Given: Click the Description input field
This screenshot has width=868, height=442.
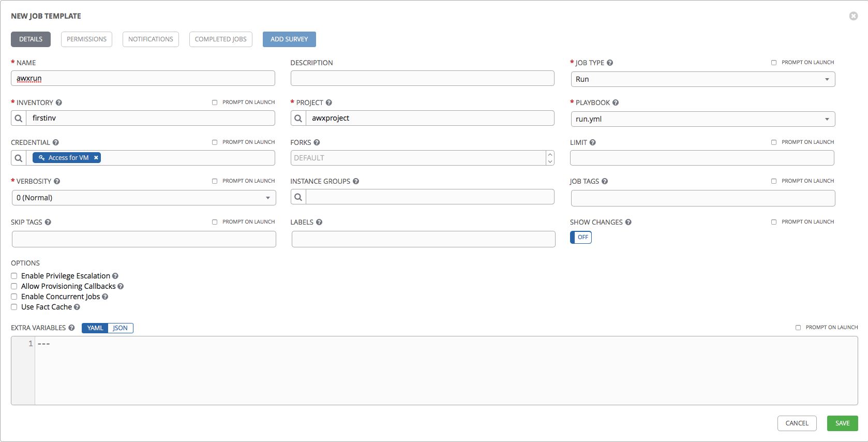Looking at the screenshot, I should [423, 78].
